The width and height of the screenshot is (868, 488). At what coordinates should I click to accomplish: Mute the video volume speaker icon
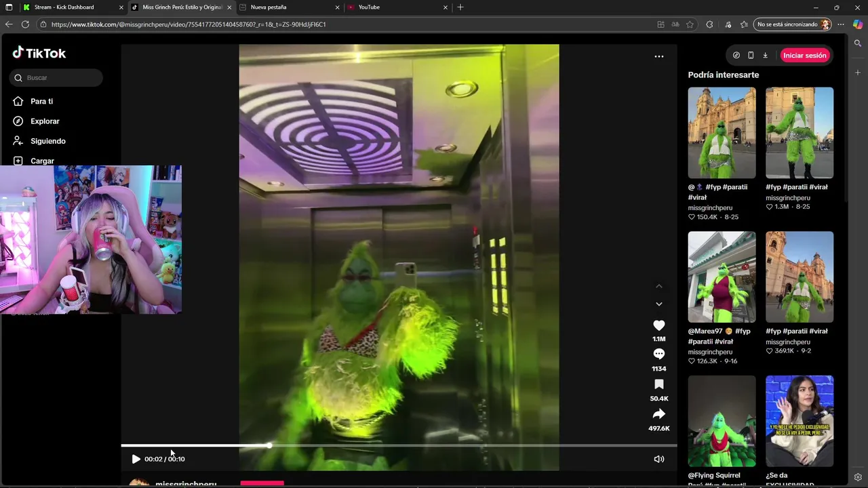(x=658, y=459)
